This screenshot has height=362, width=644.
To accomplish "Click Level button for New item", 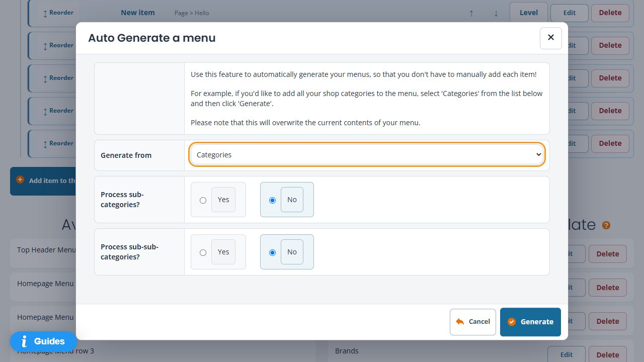I will [528, 13].
